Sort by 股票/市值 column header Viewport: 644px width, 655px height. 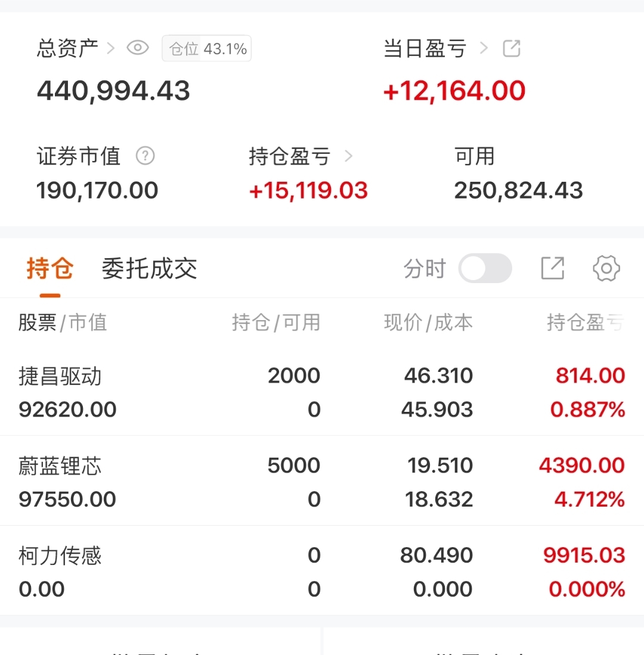[63, 322]
